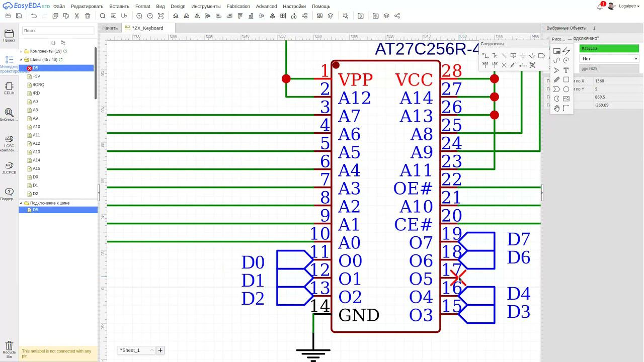Click the Delete trash toolbar icon
The image size is (644, 362).
(x=88, y=16)
